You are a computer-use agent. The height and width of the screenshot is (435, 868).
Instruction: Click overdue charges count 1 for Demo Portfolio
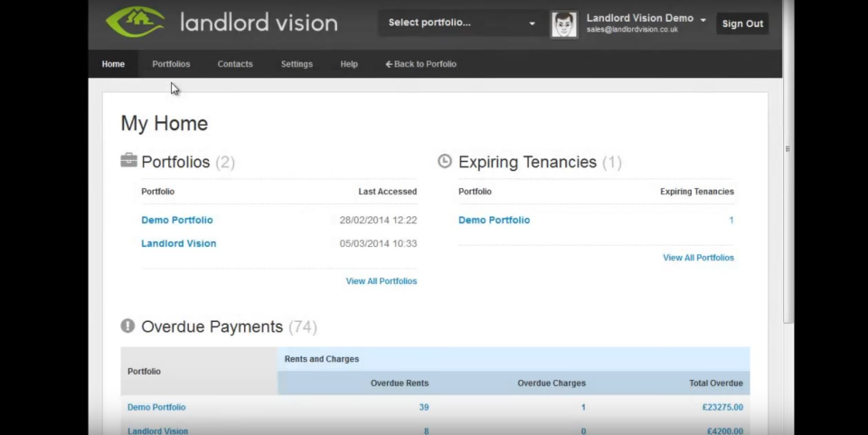tap(583, 407)
